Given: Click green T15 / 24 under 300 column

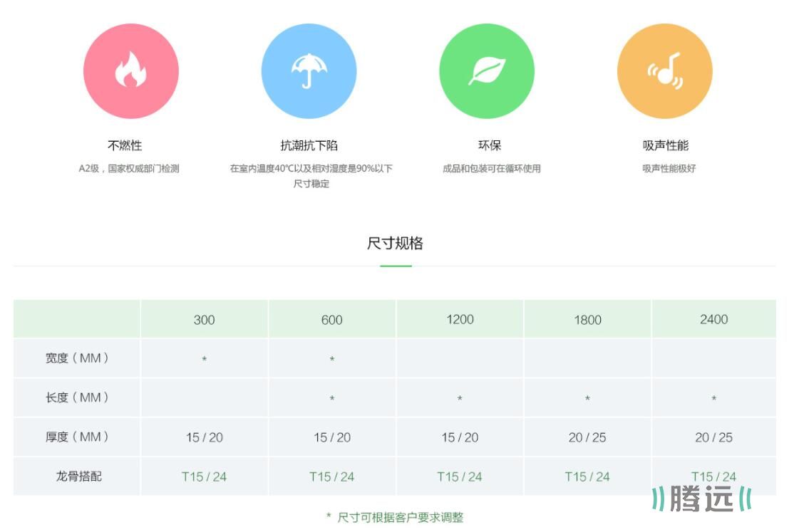Looking at the screenshot, I should 204,476.
